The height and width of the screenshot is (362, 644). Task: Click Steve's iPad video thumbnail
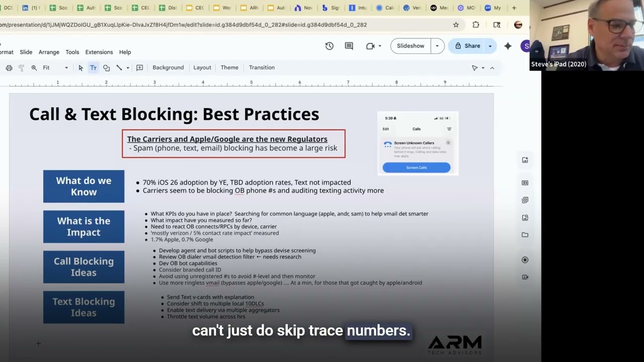pyautogui.click(x=586, y=35)
